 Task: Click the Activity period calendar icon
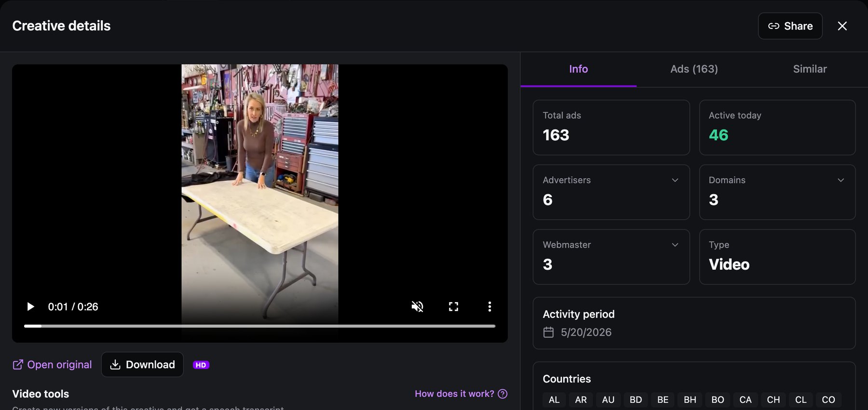(x=548, y=332)
